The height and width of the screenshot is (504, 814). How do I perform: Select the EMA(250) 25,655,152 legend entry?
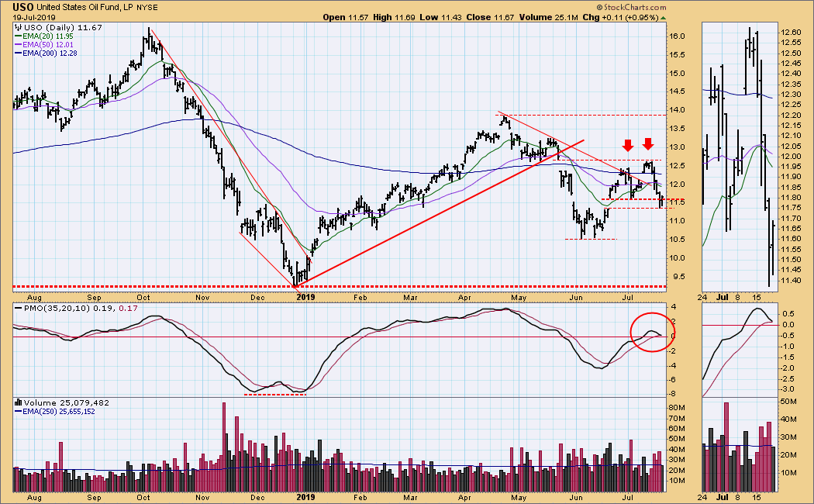click(x=54, y=412)
